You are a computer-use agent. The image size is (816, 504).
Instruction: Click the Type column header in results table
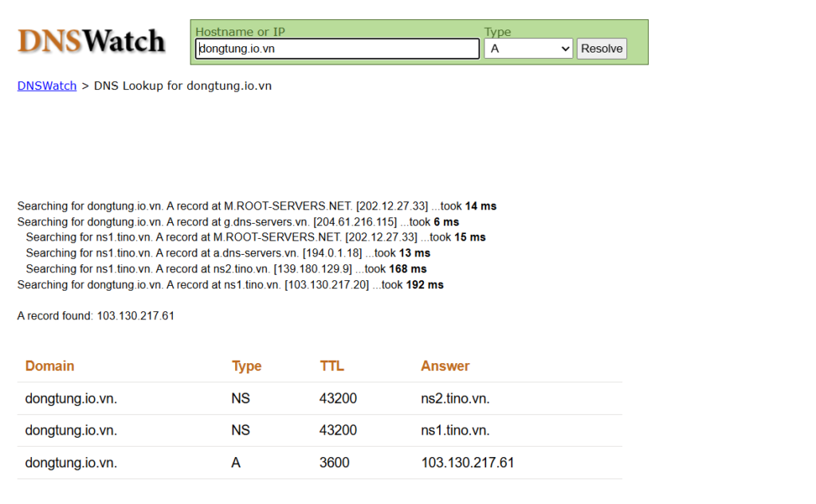point(247,366)
